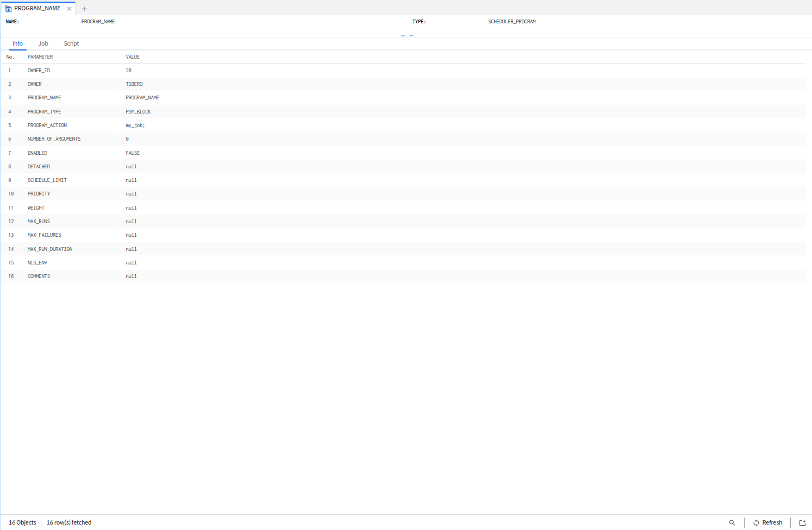Close the PROGRAM_NAME tab
812x530 pixels.
69,9
